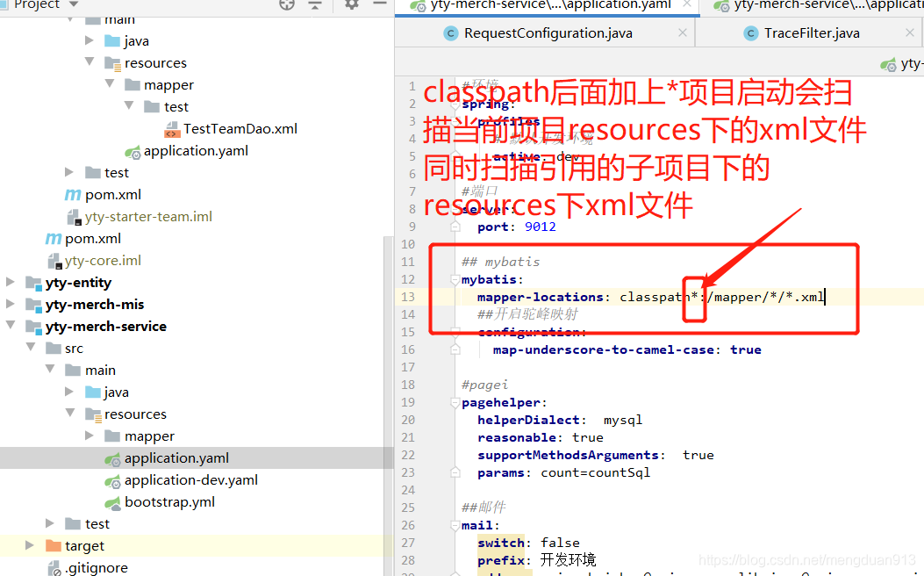Image resolution: width=924 pixels, height=576 pixels.
Task: Select yty-entity module folder icon
Action: coord(33,283)
